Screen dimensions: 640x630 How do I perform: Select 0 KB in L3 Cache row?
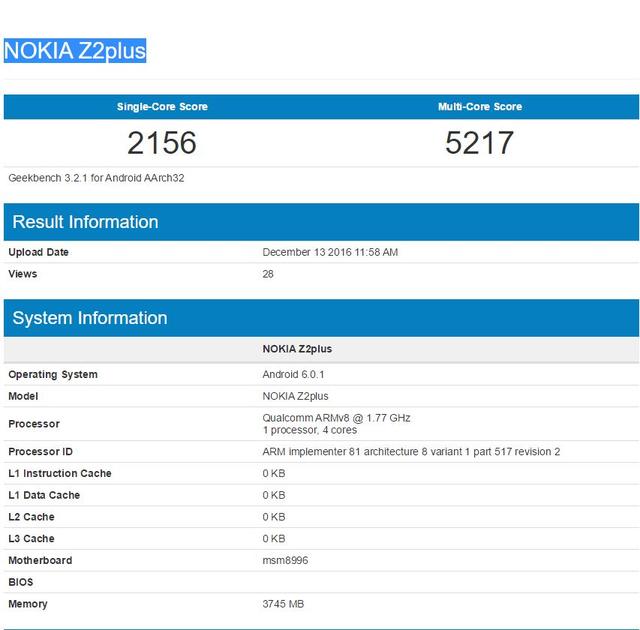coord(273,539)
